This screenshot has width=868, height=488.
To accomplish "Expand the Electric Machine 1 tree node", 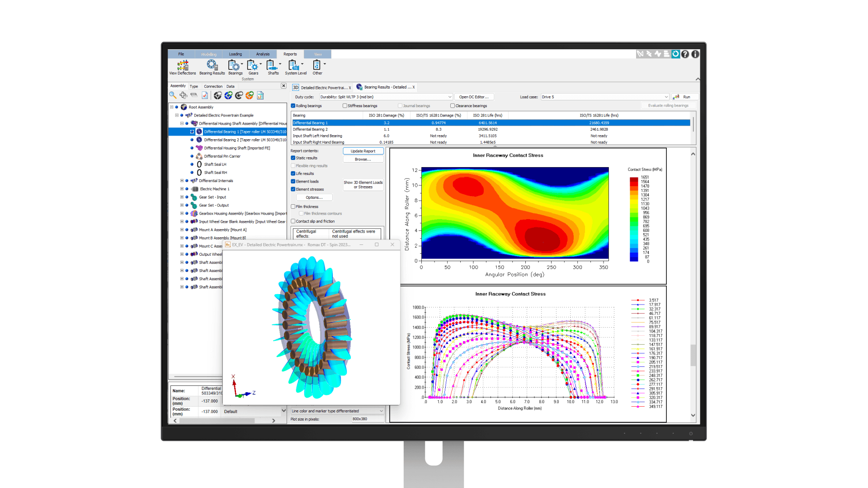I will point(182,189).
